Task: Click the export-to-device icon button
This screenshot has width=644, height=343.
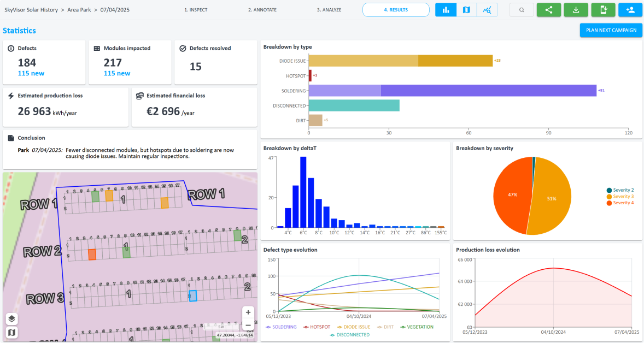Action: coord(603,10)
